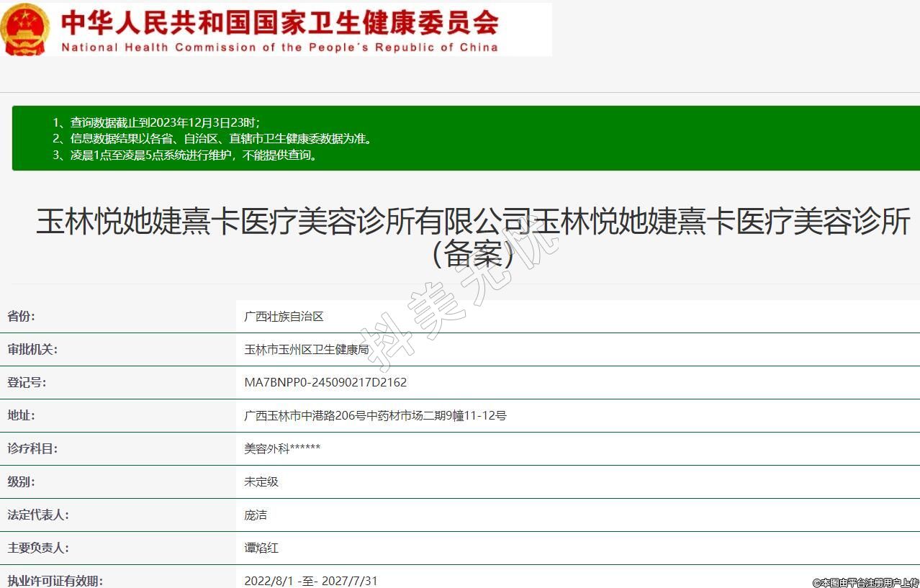Select registration number MA7BNPP0-245090217D2162
Screen dimensions: 920x588
click(325, 382)
